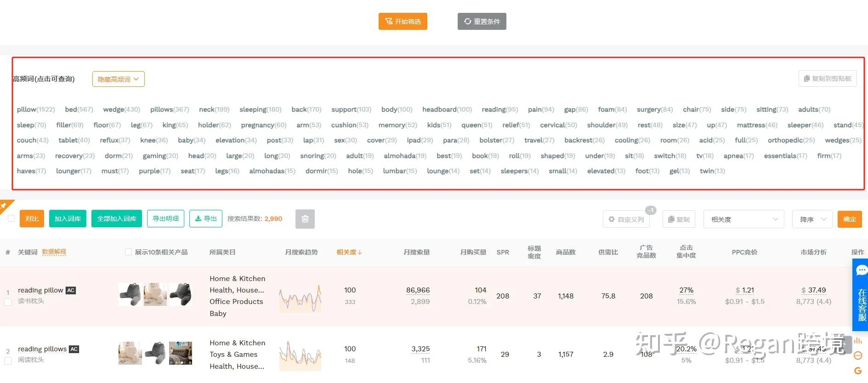Click the gray 重置条件 reset button

pyautogui.click(x=482, y=21)
